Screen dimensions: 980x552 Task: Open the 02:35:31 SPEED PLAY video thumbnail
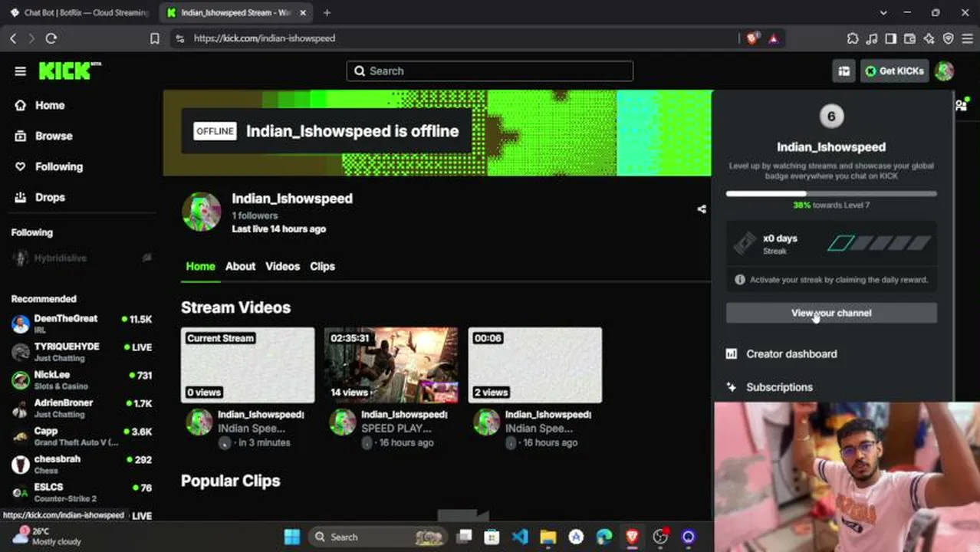point(391,365)
